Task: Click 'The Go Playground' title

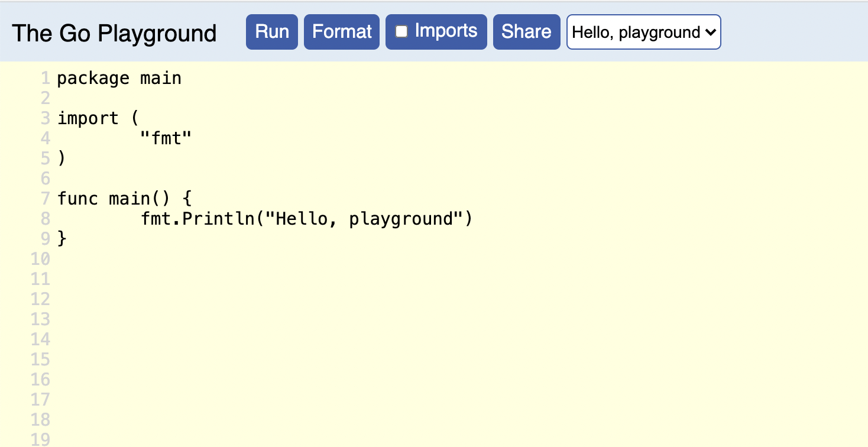Action: tap(114, 33)
